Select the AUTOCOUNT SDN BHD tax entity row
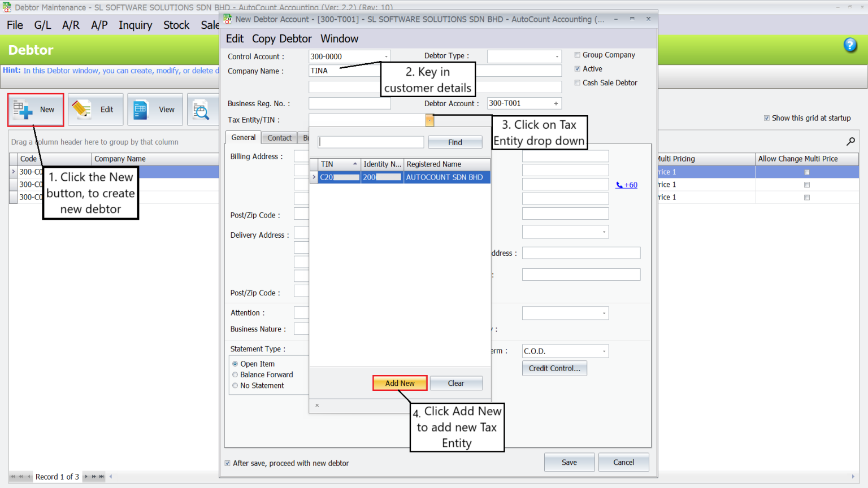 (x=401, y=177)
